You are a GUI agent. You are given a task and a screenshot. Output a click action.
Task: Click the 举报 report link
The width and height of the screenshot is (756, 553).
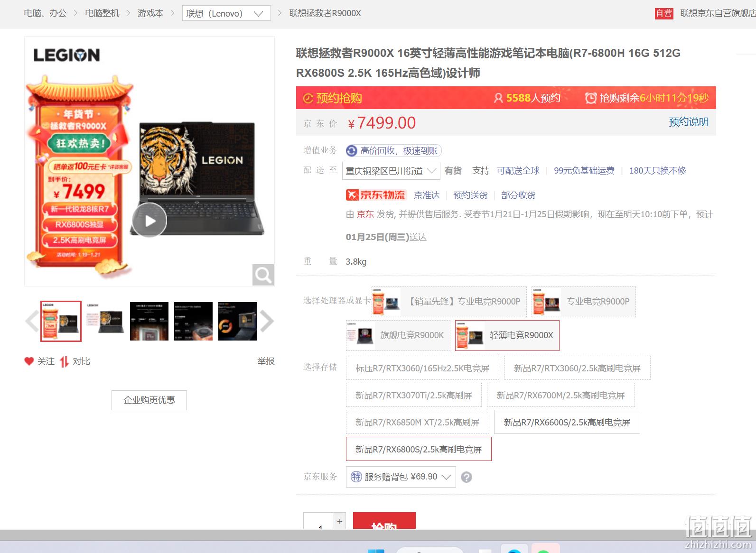click(266, 361)
